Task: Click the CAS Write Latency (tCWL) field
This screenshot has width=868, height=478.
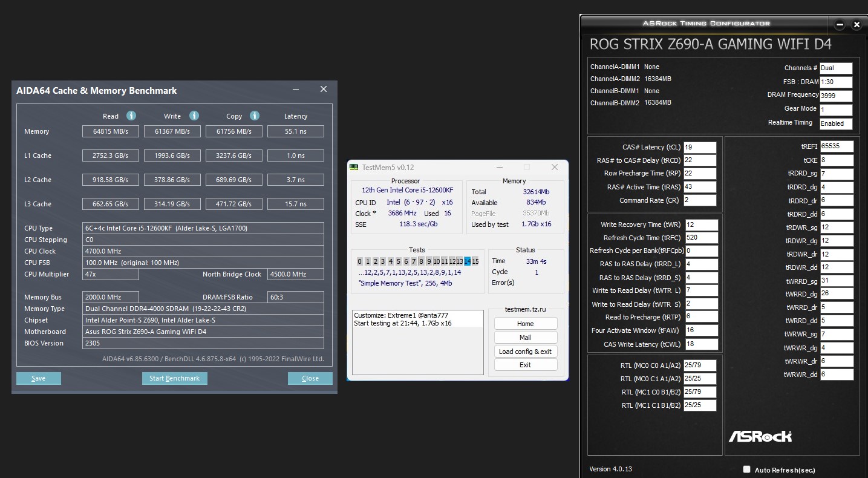Action: click(702, 344)
